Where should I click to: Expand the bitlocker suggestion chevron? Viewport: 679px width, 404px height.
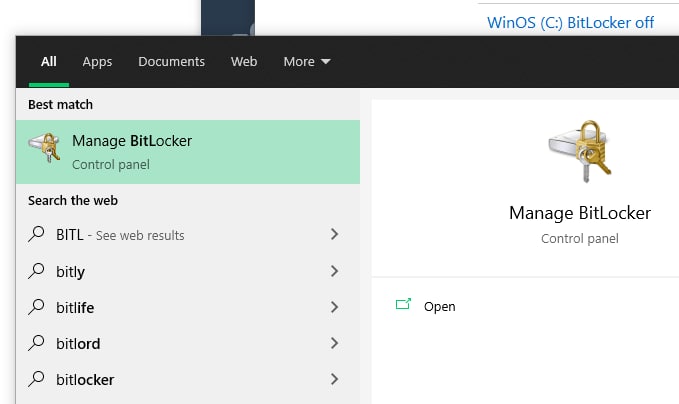point(334,379)
